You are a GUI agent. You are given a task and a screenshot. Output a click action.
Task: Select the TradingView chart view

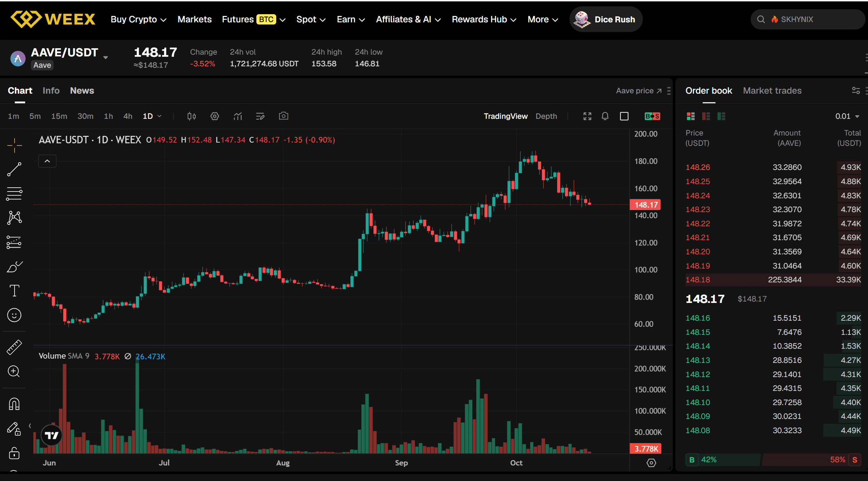click(x=505, y=116)
